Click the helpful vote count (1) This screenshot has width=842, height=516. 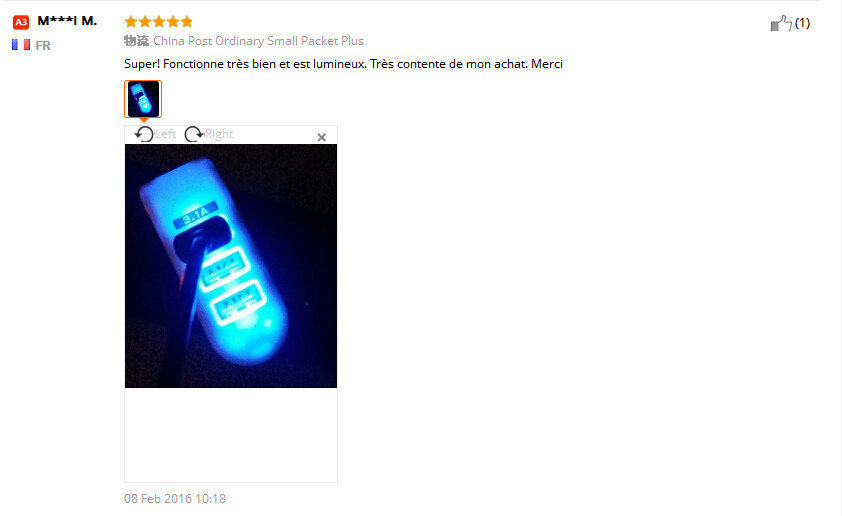pos(802,23)
